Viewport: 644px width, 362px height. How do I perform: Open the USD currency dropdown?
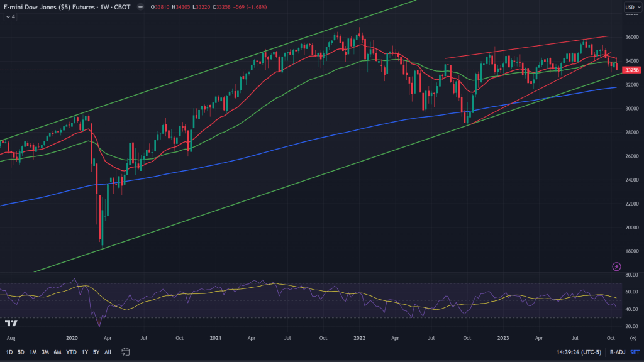pyautogui.click(x=631, y=8)
